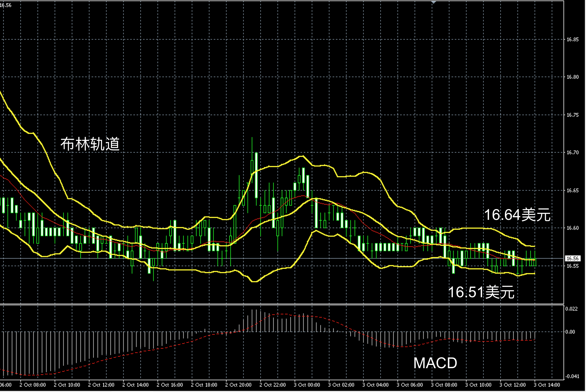Select the 16.51美元 annotation label
This screenshot has width=586, height=392.
tap(481, 292)
